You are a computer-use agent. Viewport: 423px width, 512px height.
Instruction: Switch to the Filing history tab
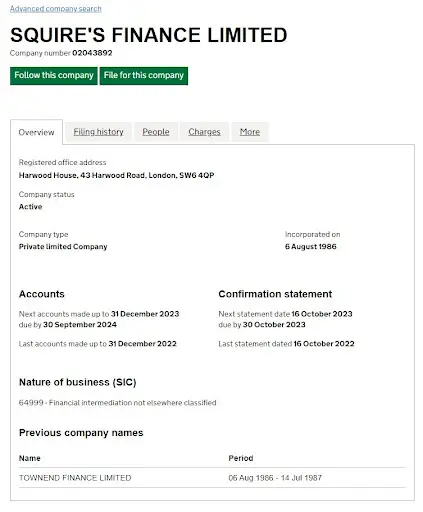coord(98,132)
